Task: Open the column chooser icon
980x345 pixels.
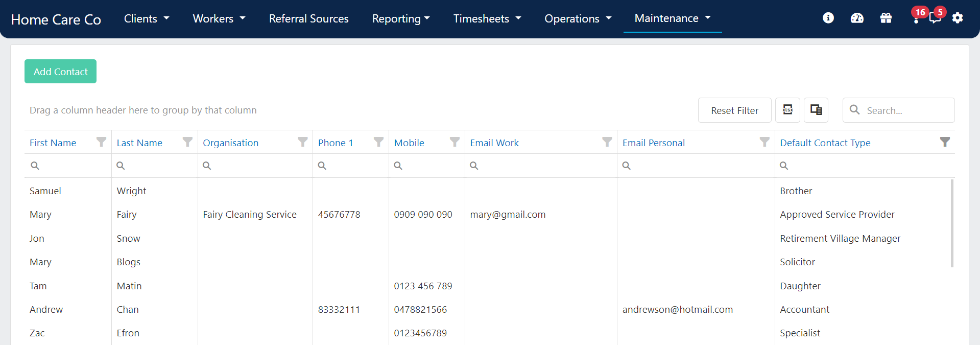Action: click(x=816, y=110)
